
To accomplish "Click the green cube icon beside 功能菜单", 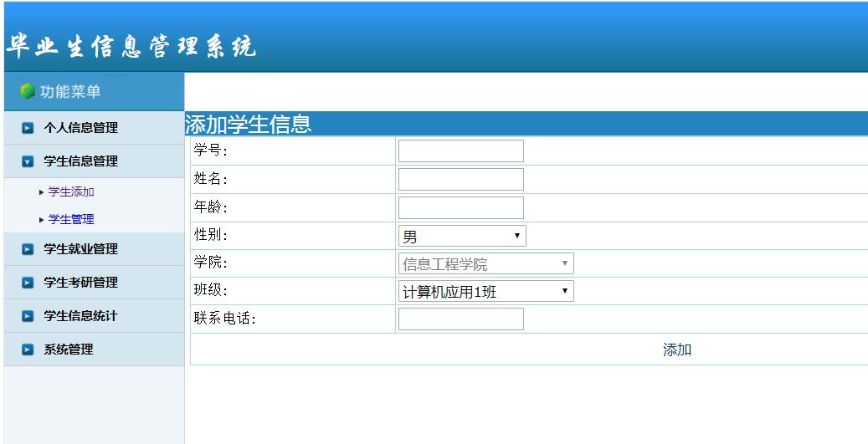I will click(x=27, y=91).
